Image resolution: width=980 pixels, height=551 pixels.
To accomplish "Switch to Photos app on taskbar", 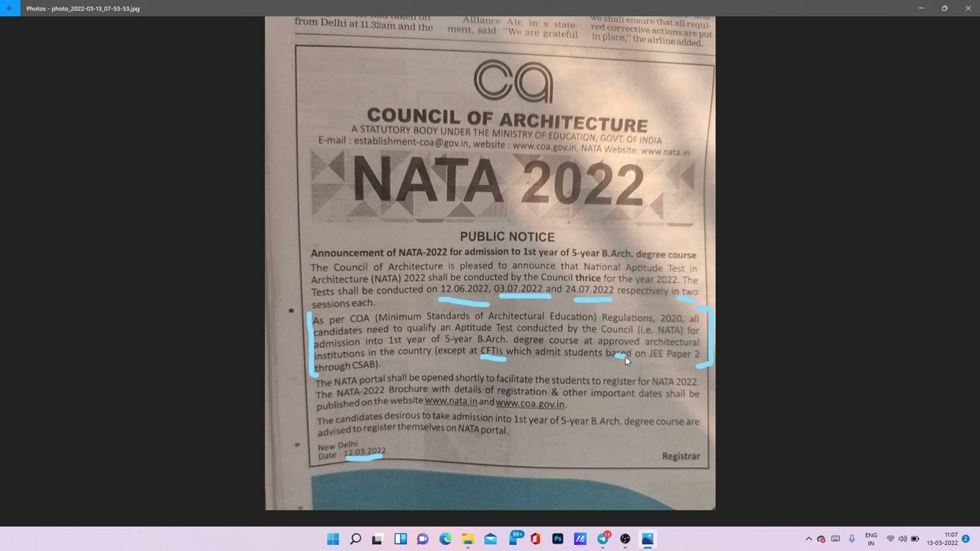I will [x=648, y=539].
